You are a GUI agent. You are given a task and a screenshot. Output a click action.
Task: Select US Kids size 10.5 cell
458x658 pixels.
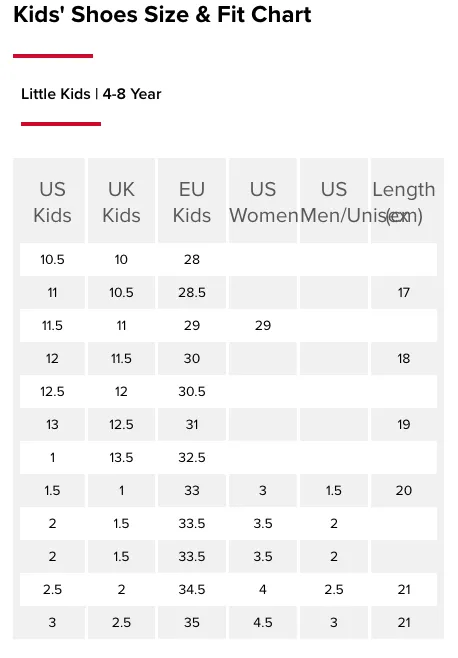click(x=52, y=259)
